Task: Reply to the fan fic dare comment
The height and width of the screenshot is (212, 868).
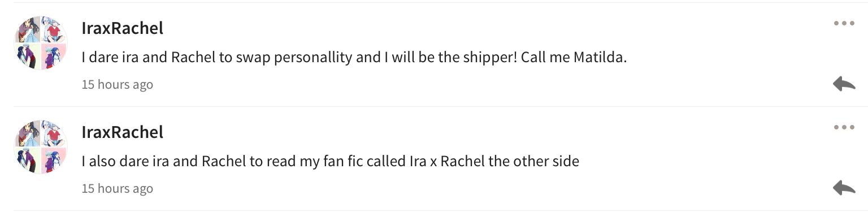Action: click(844, 188)
